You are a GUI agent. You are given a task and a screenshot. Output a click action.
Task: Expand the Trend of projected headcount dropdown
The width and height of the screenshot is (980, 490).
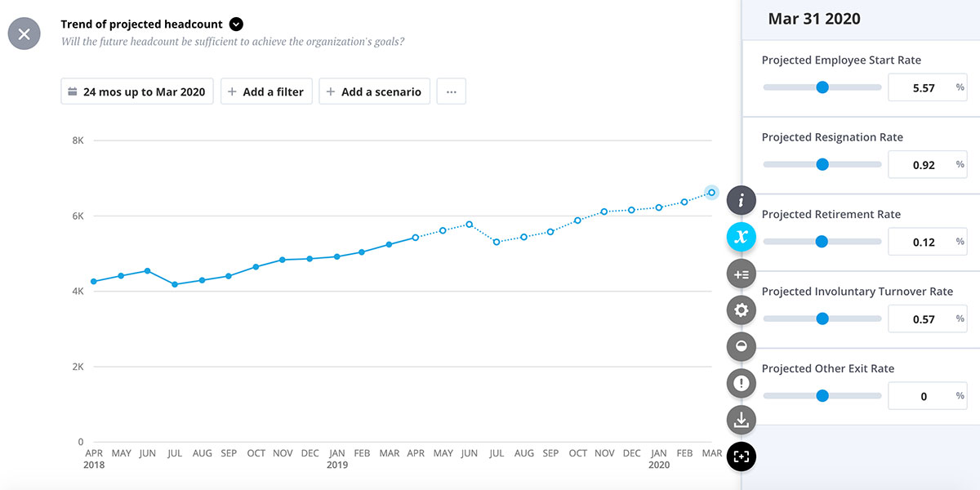point(236,24)
